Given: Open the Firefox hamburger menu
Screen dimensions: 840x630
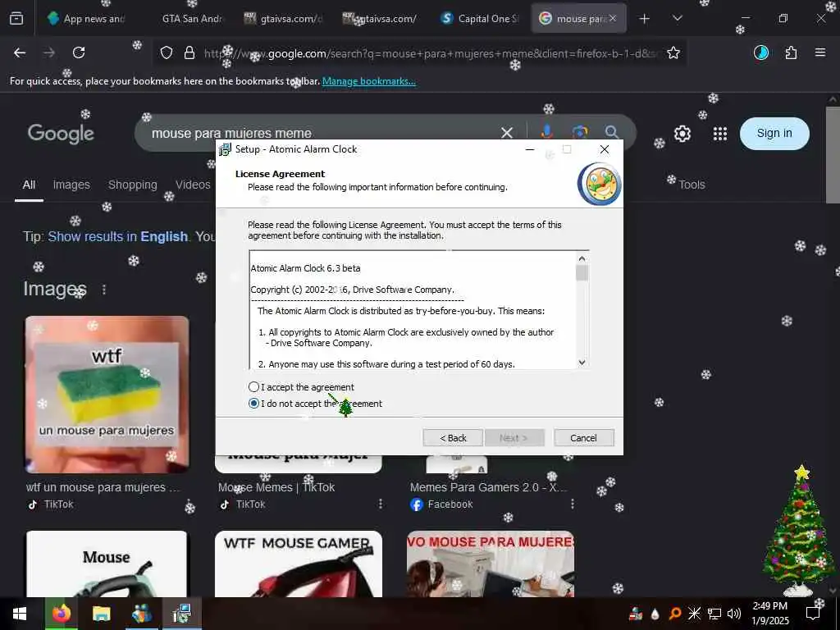Looking at the screenshot, I should click(x=820, y=52).
